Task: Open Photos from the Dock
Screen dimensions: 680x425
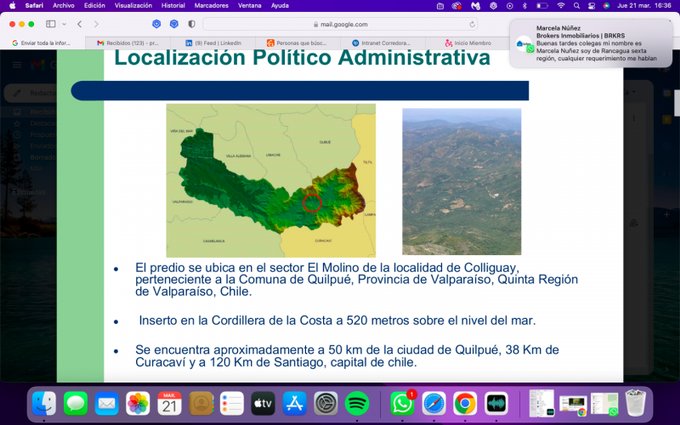Action: [x=138, y=403]
